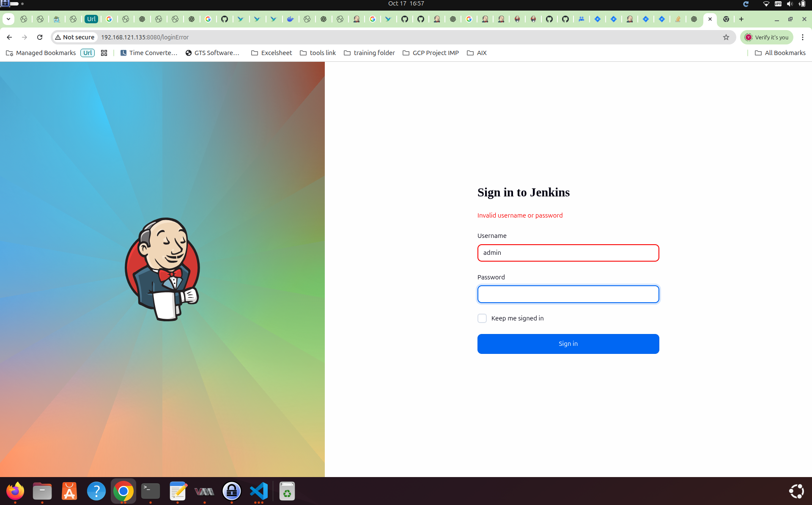This screenshot has width=812, height=505.
Task: Open a new tab with plus button
Action: [741, 19]
